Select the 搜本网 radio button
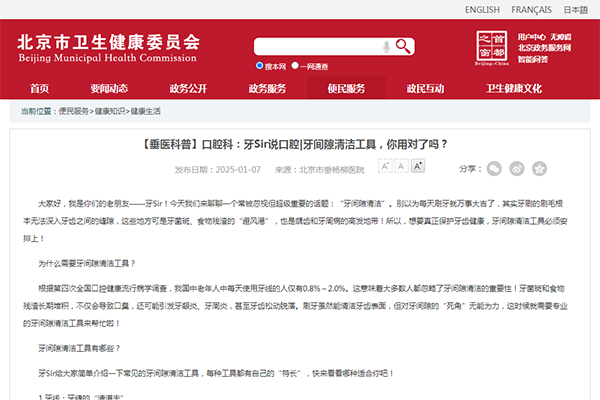This screenshot has width=600, height=400. tap(260, 66)
